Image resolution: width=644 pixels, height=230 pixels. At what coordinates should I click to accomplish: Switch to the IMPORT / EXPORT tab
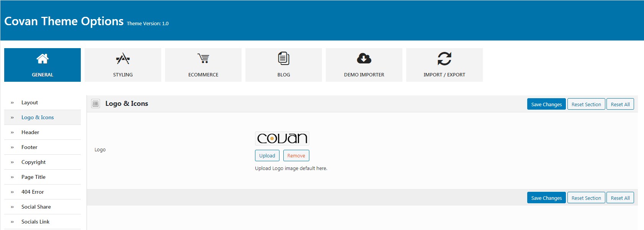click(445, 65)
